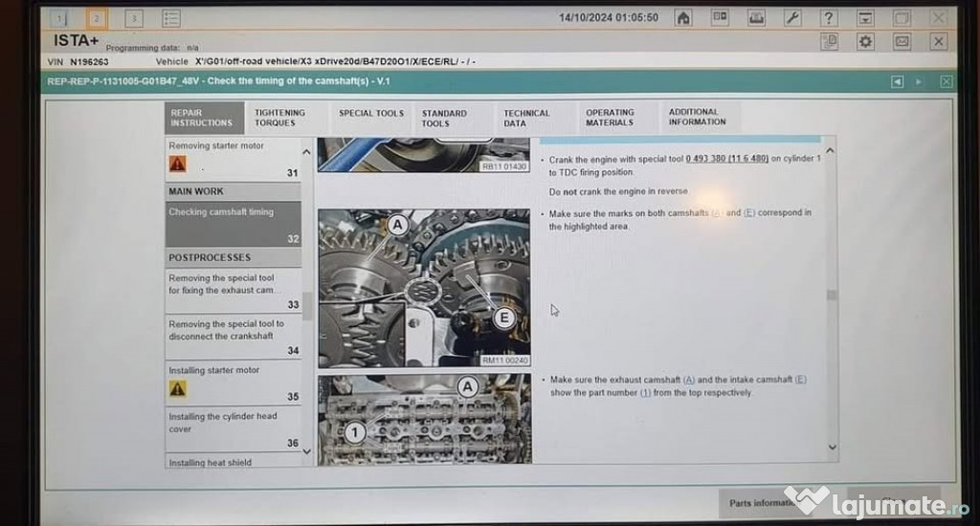
Task: Click down arrow of content scrollbar
Action: pyautogui.click(x=831, y=447)
